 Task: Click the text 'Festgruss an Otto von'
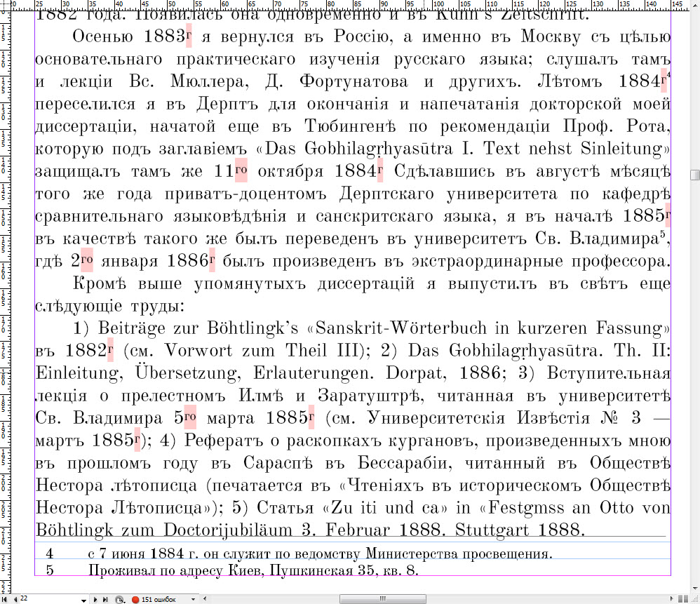pyautogui.click(x=579, y=508)
